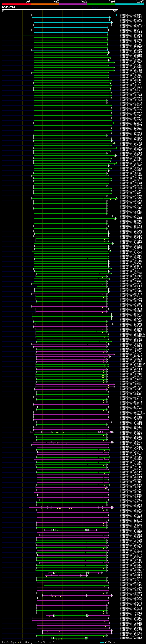Open hit UniRef100_Q2PET0
The width and height of the screenshot is (146, 644).
coord(131,22)
